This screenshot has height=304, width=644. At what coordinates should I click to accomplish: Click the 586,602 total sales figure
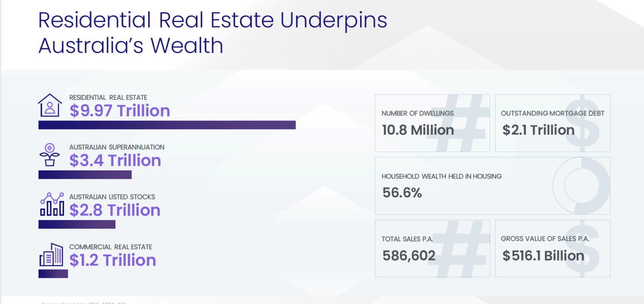[x=409, y=256]
